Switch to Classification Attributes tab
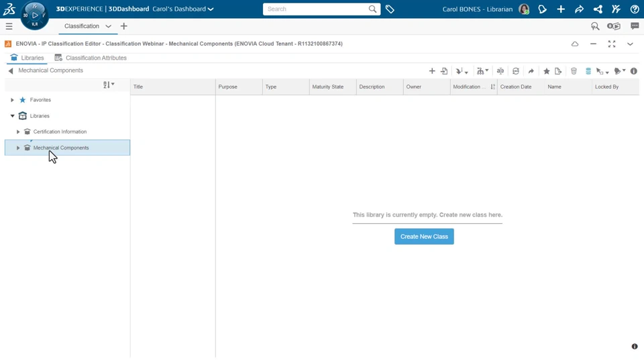This screenshot has width=644, height=362. [91, 58]
